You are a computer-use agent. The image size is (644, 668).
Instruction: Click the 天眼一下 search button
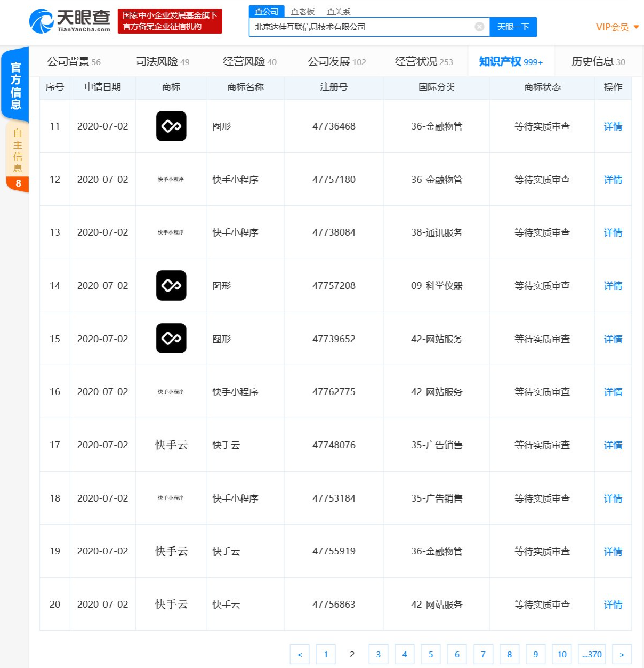click(x=513, y=27)
